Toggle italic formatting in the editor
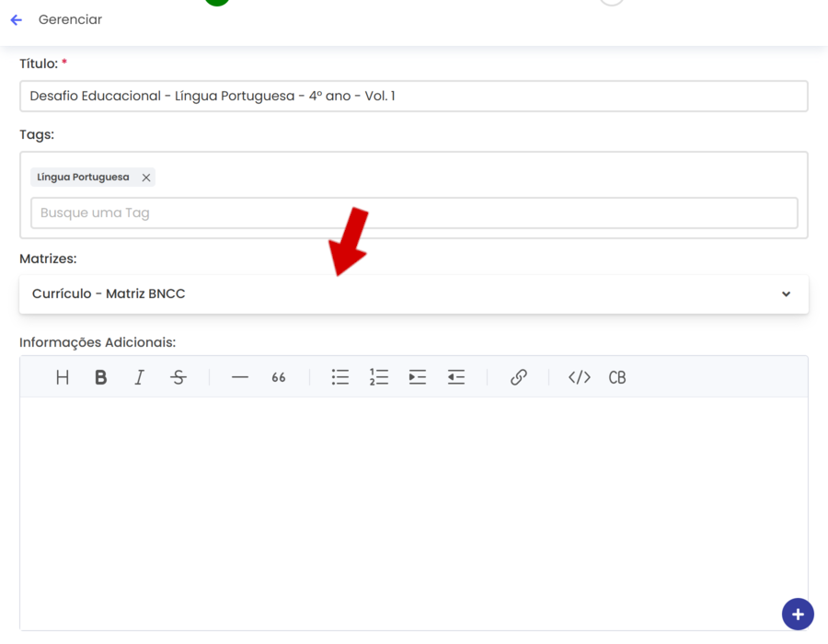The image size is (828, 644). tap(139, 377)
